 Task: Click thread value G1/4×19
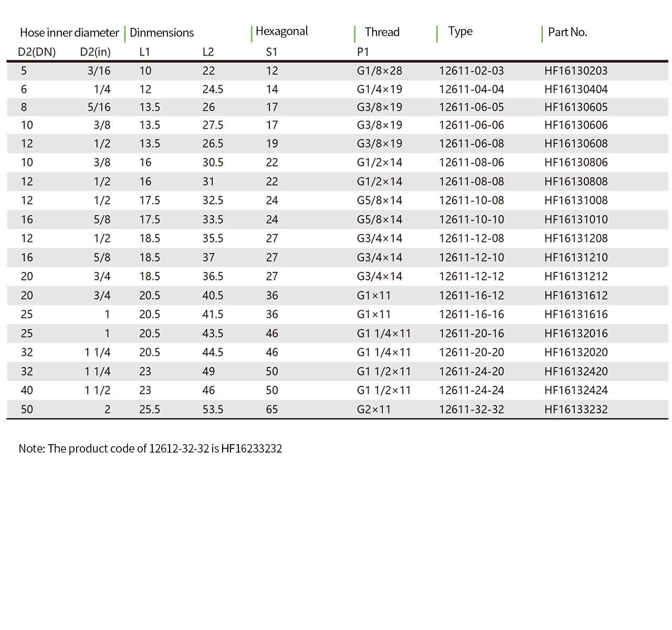(380, 89)
